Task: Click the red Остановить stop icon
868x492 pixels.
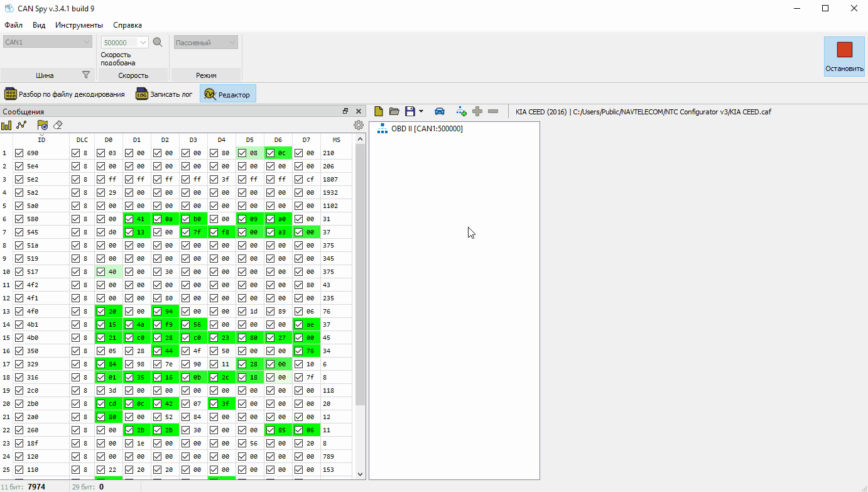Action: pyautogui.click(x=844, y=50)
